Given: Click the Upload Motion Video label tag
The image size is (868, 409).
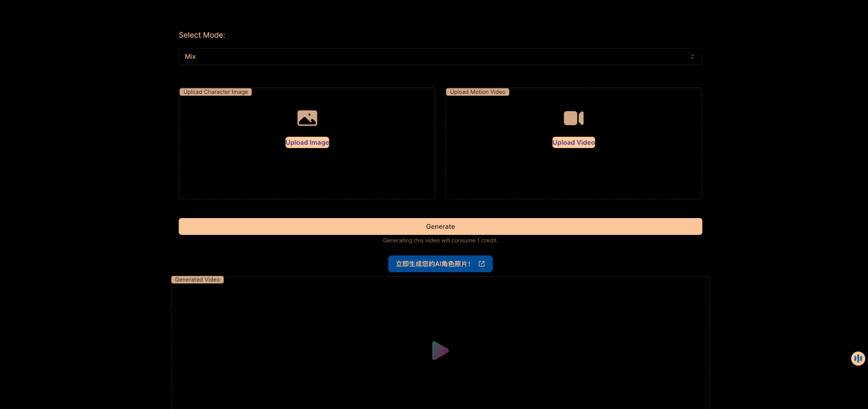Looking at the screenshot, I should (477, 92).
